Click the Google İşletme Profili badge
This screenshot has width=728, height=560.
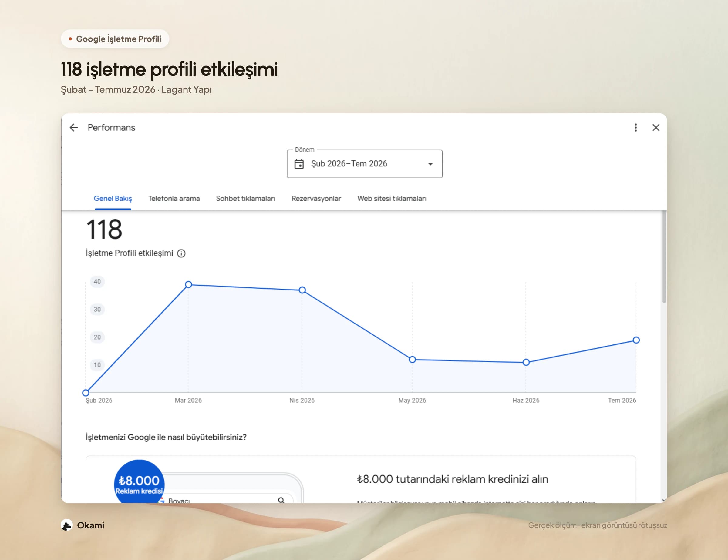tap(115, 39)
